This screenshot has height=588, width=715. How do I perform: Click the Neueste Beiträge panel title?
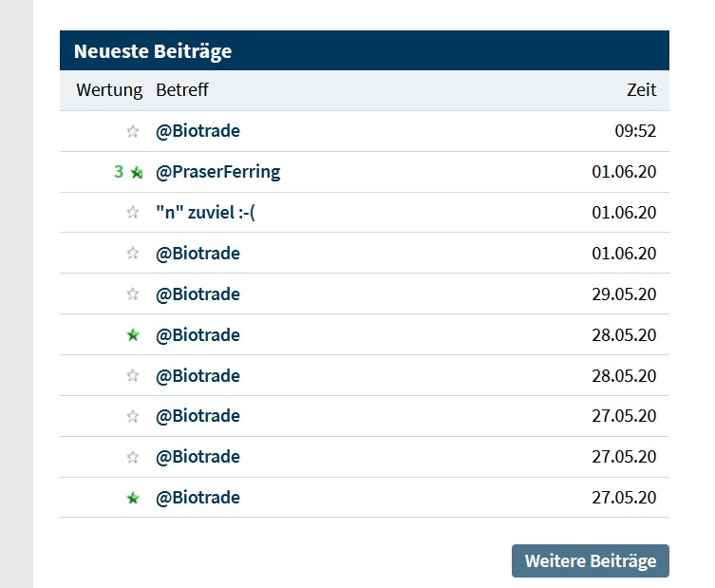click(x=153, y=51)
